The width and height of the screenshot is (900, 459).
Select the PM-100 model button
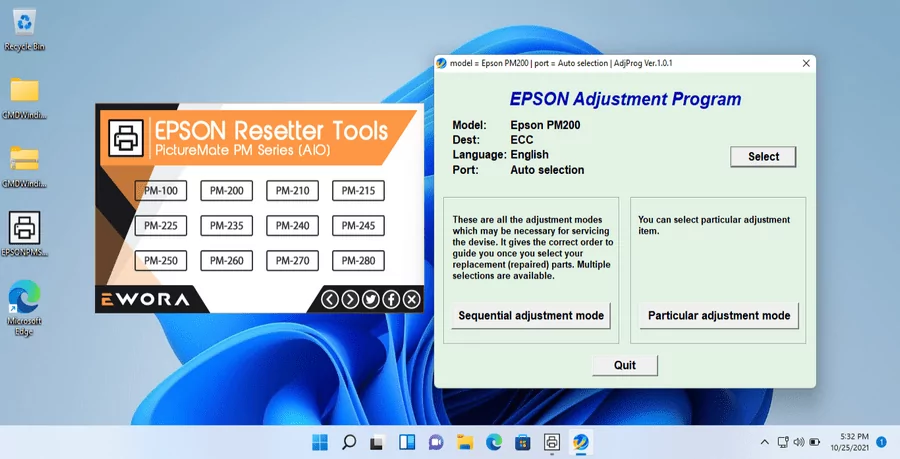[161, 190]
